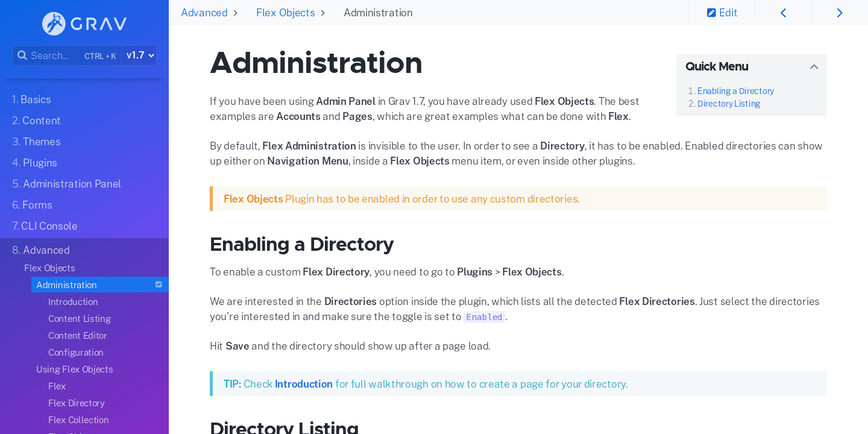Image resolution: width=868 pixels, height=434 pixels.
Task: Click the right-chevron separator after Flex Objects
Action: (x=323, y=12)
